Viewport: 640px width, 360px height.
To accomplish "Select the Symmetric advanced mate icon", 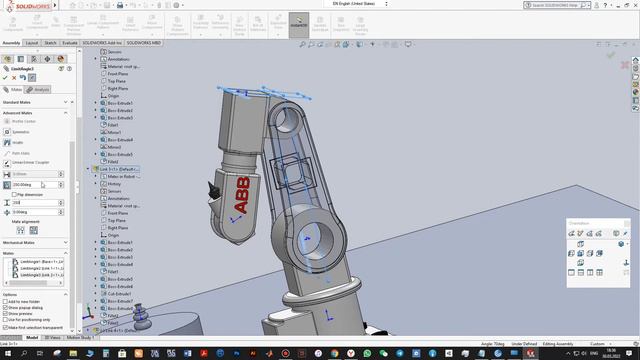I will tap(7, 132).
